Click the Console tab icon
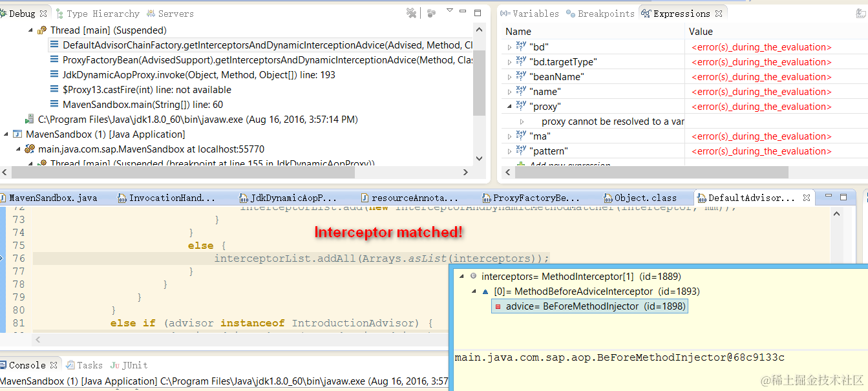This screenshot has width=868, height=391. click(x=4, y=365)
